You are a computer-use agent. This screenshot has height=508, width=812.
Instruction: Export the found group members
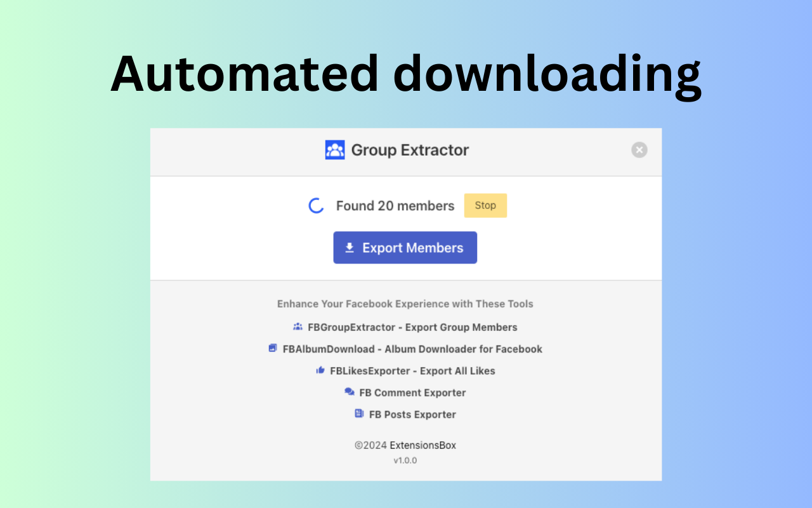click(405, 247)
